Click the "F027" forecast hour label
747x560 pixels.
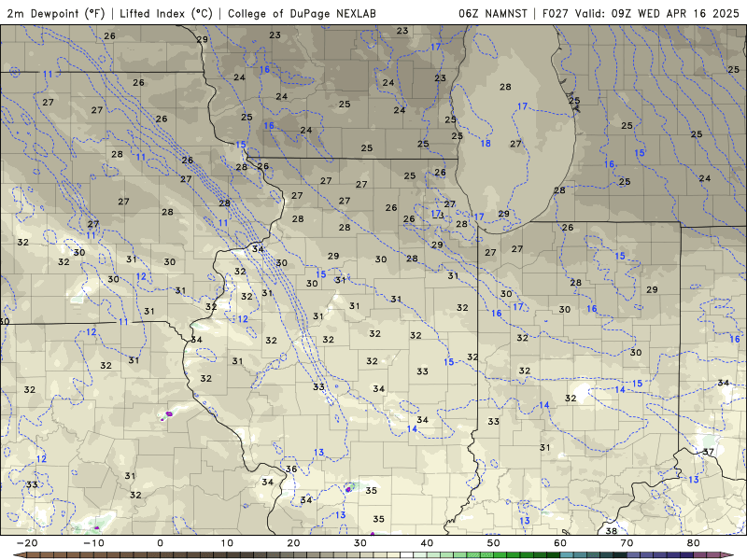[556, 13]
